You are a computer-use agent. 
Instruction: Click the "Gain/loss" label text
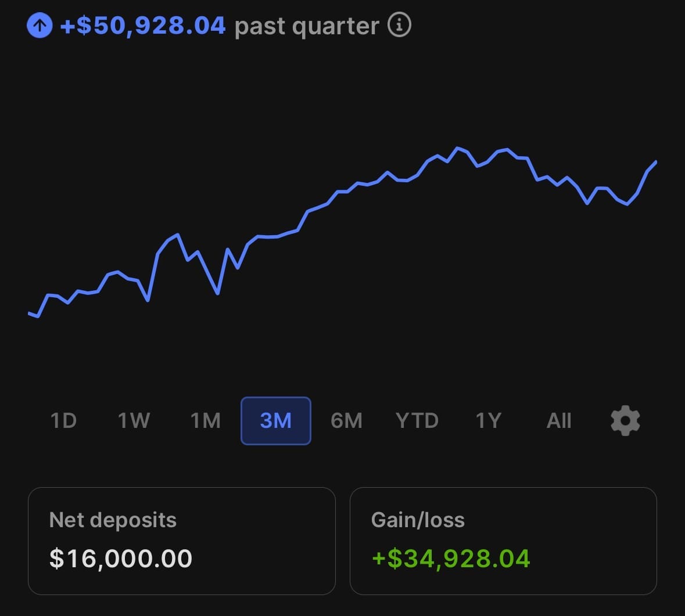point(418,520)
